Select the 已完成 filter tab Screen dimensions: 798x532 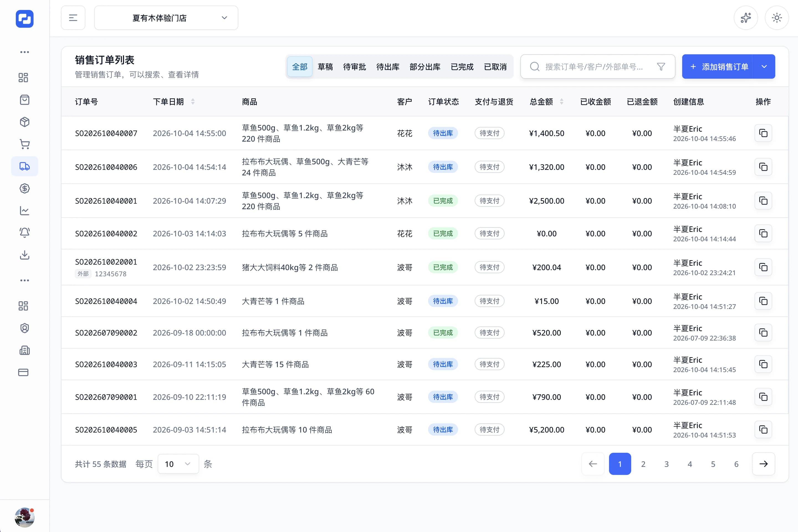[462, 66]
